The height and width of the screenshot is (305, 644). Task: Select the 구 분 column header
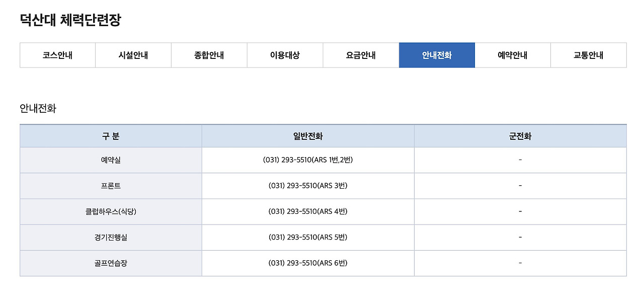[x=110, y=136]
